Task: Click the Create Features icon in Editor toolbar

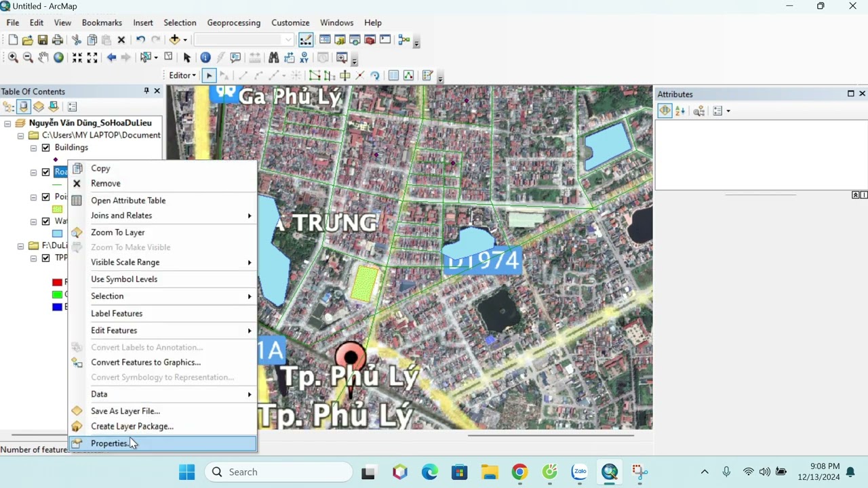Action: point(427,75)
